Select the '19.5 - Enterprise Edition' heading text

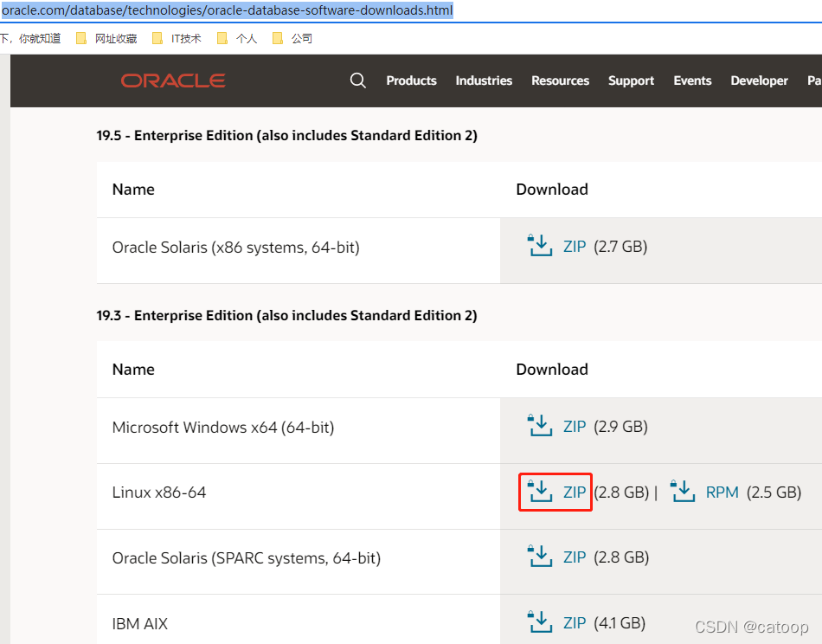(286, 136)
